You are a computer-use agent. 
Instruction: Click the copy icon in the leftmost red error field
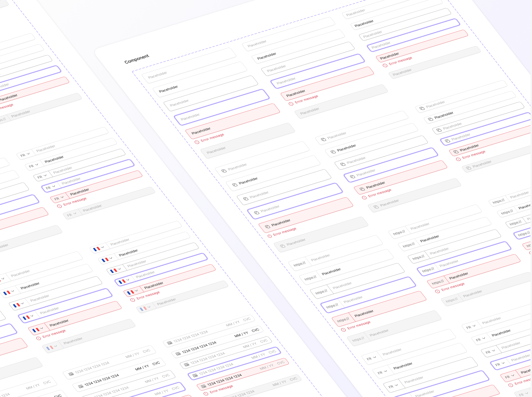[267, 226]
